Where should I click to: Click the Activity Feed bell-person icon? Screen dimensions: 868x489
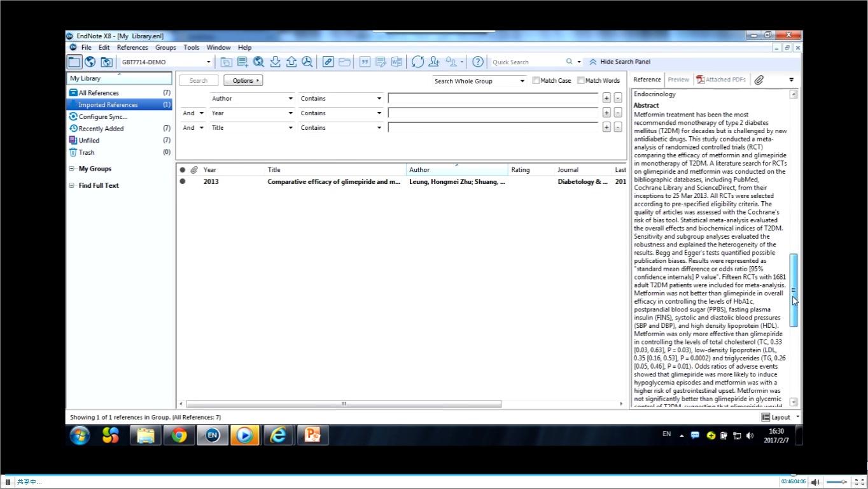(451, 62)
